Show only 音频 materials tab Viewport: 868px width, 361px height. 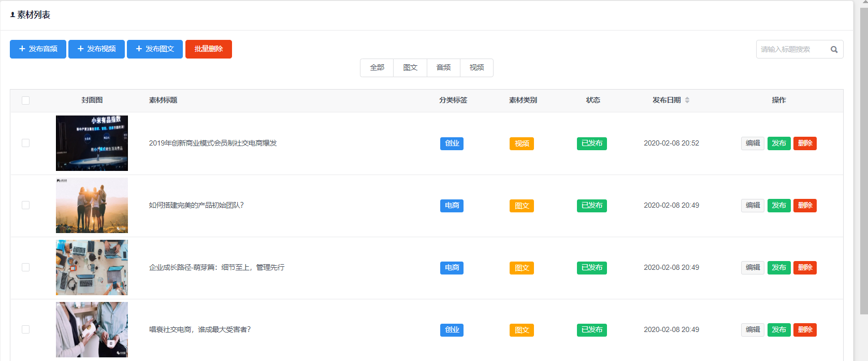pos(443,68)
